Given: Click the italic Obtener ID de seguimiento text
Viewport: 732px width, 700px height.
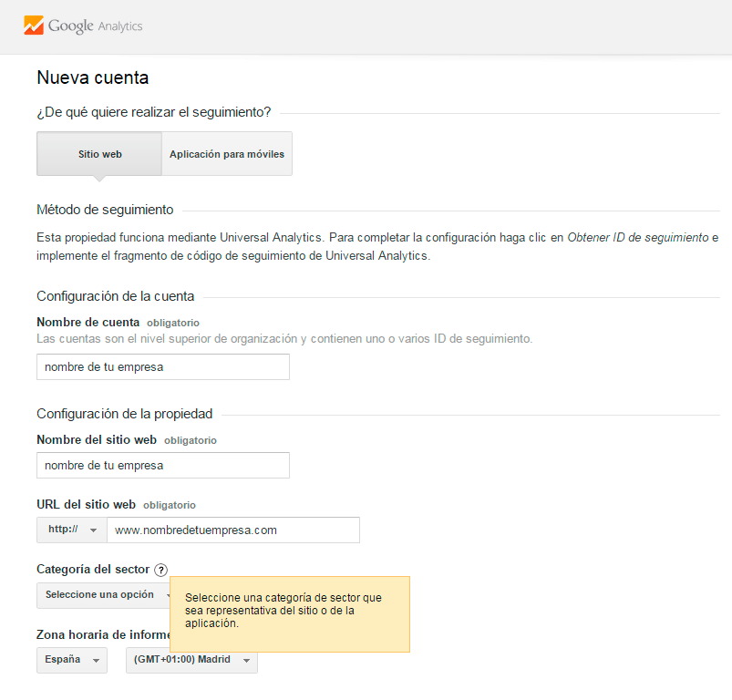Looking at the screenshot, I should pyautogui.click(x=637, y=237).
